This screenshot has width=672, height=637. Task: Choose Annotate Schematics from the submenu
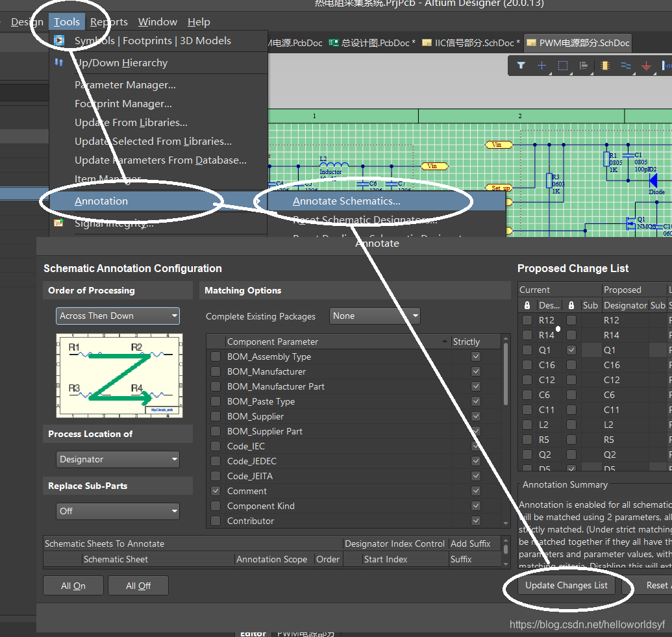pyautogui.click(x=346, y=201)
